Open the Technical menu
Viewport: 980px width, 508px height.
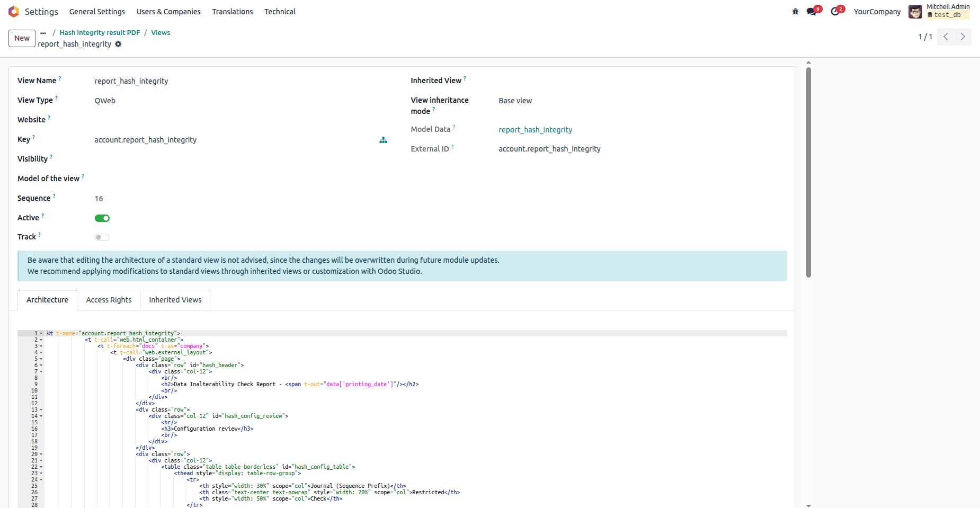coord(280,11)
